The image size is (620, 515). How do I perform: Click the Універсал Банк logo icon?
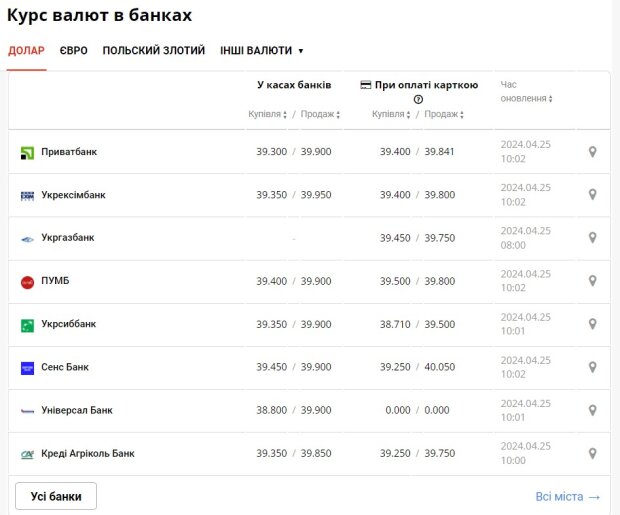[27, 411]
